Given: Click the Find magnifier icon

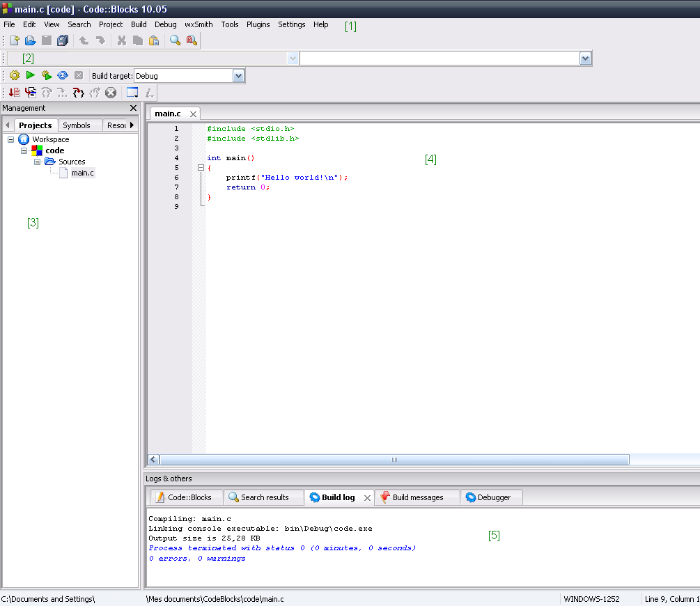Looking at the screenshot, I should coord(175,40).
